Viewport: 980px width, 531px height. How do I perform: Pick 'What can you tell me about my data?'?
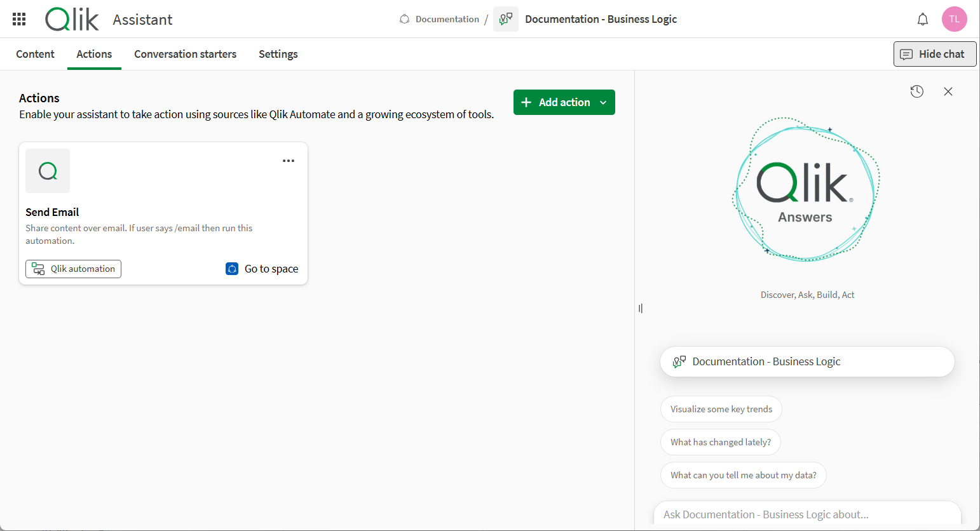744,475
